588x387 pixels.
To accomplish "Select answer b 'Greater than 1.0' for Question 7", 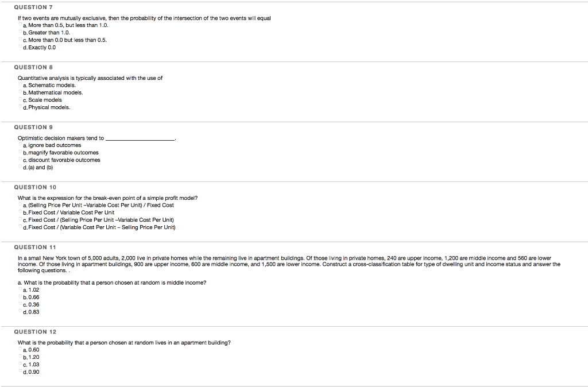I will [x=19, y=33].
